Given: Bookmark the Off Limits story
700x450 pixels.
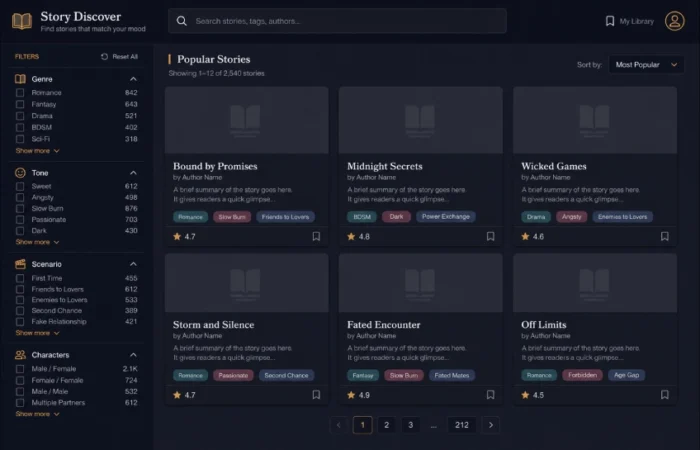Looking at the screenshot, I should (664, 395).
